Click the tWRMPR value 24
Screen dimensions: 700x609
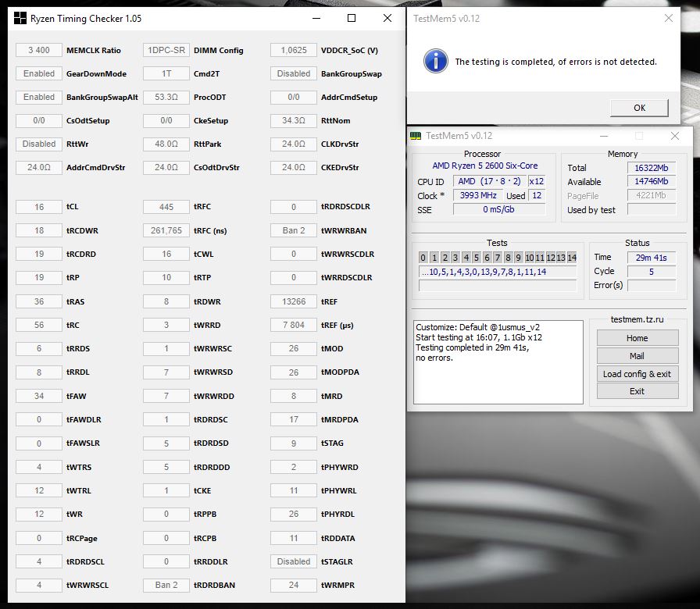293,585
